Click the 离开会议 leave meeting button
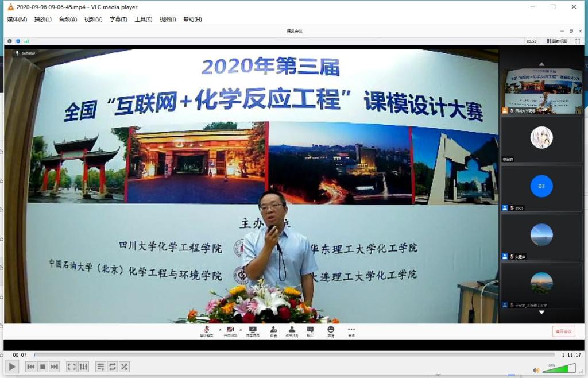The height and width of the screenshot is (378, 588). (x=563, y=331)
